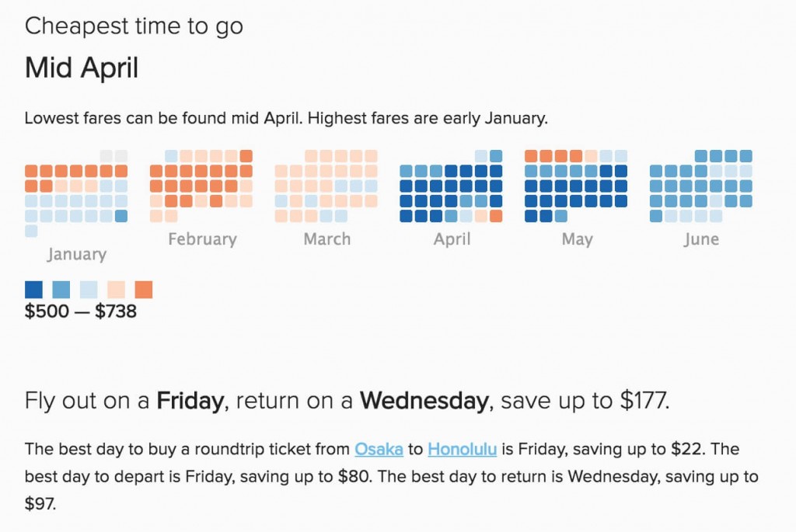The image size is (796, 532).
Task: Click the April month label
Action: [x=452, y=239]
